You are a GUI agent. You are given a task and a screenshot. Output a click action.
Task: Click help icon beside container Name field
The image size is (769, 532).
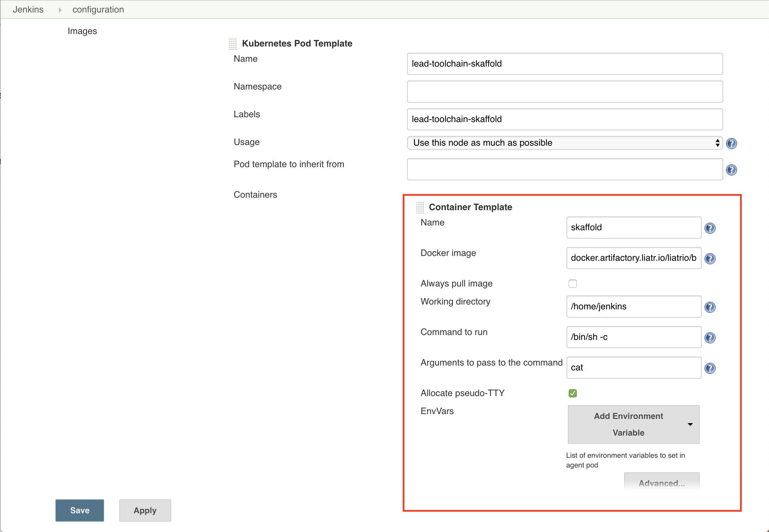(x=710, y=228)
